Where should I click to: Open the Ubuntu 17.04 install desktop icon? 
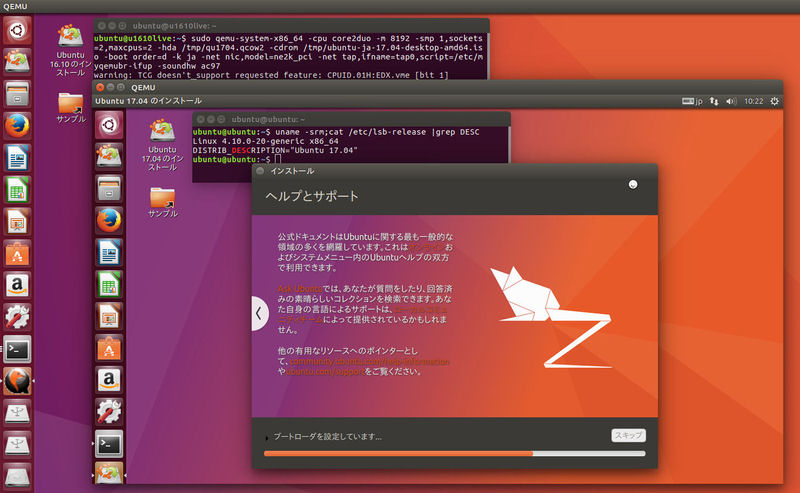[x=162, y=145]
